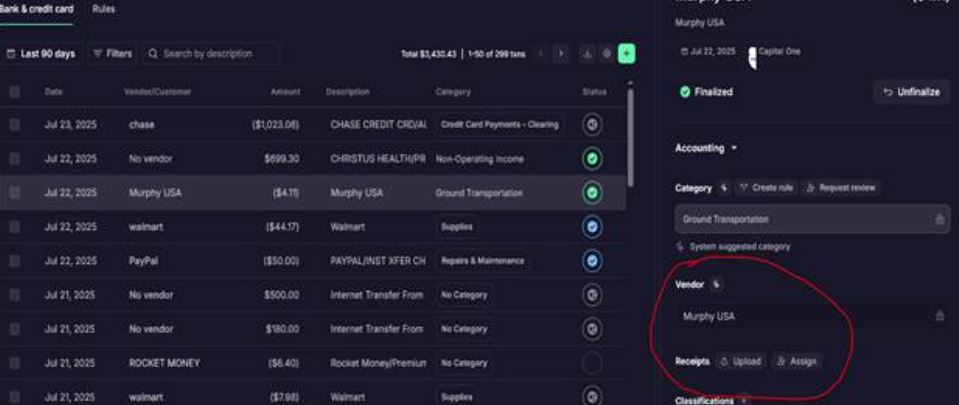The height and width of the screenshot is (405, 959).
Task: Click the lightning icon next to Vendor label
Action: click(x=716, y=284)
